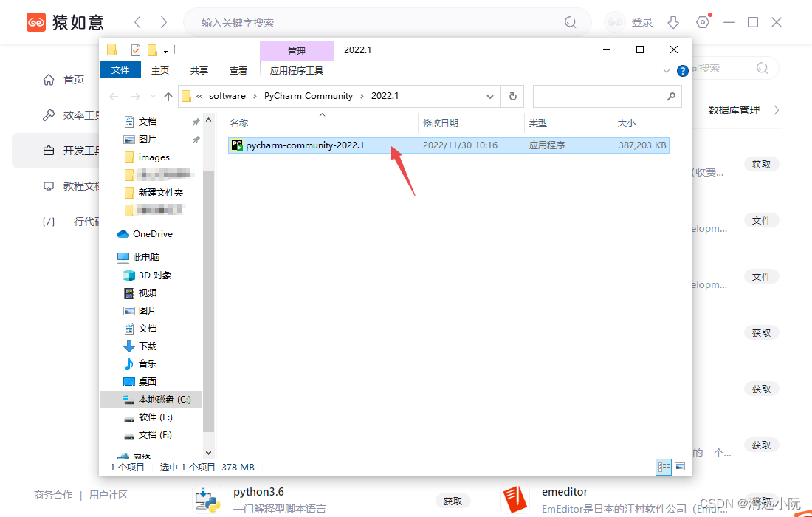
Task: Open 3D 对象 under 此电脑
Action: coord(155,275)
